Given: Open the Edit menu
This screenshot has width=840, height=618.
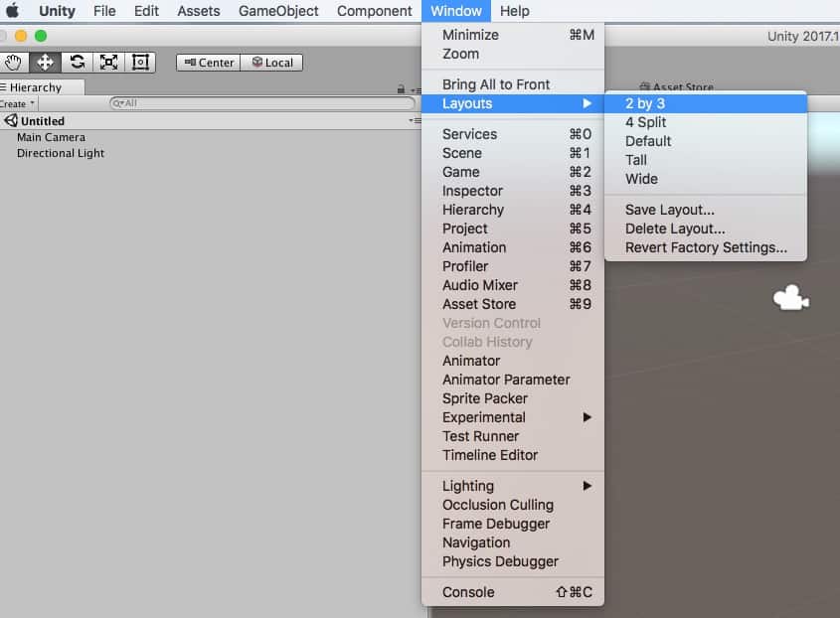Looking at the screenshot, I should click(146, 11).
